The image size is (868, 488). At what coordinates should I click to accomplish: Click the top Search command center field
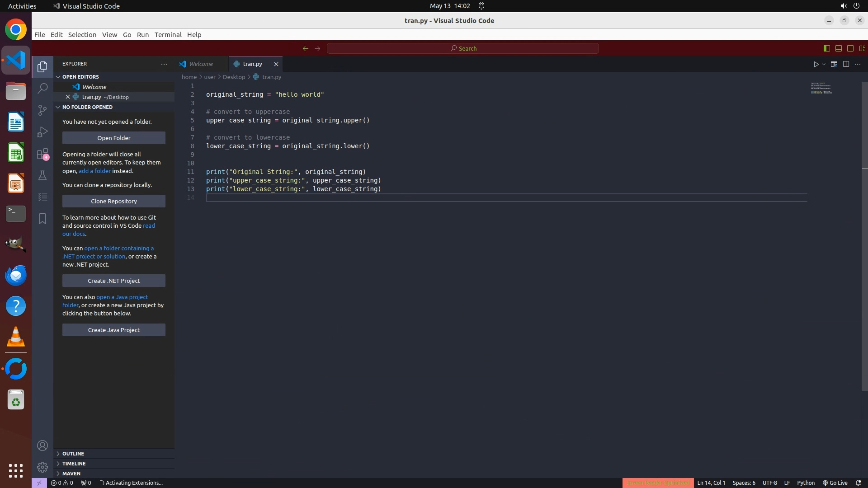click(462, 48)
